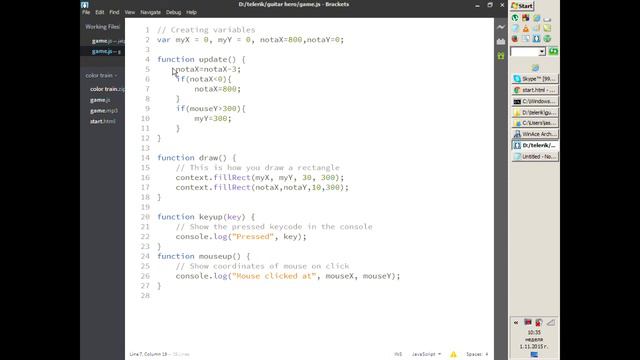The height and width of the screenshot is (360, 640).
Task: Click the '// Creating variables' comment line
Action: coord(206,30)
